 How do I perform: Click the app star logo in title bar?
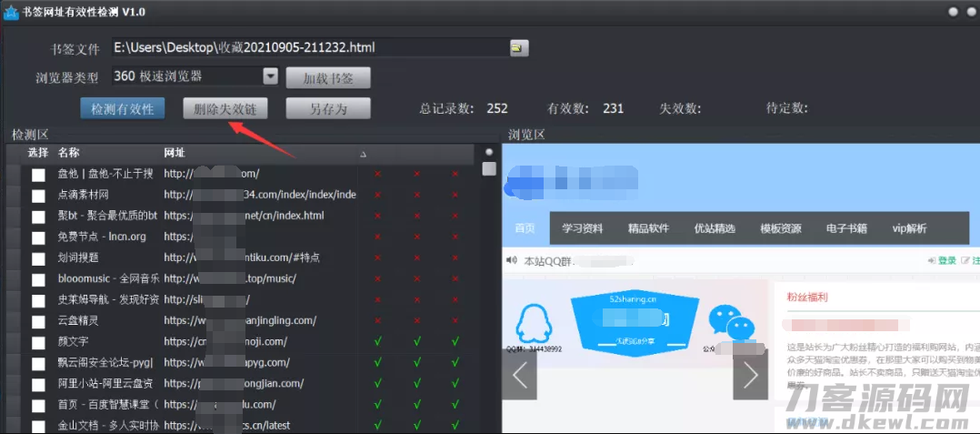pyautogui.click(x=11, y=13)
